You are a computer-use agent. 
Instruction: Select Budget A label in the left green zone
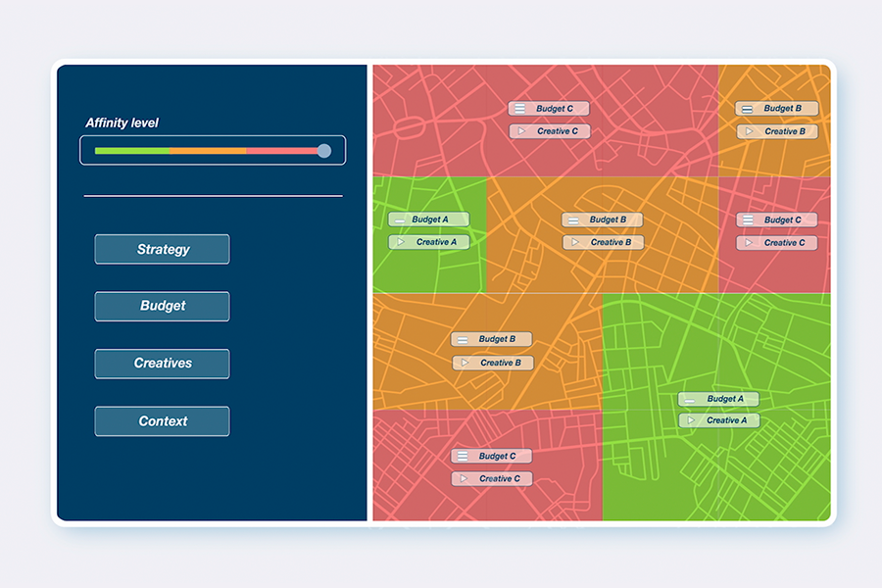tap(430, 220)
